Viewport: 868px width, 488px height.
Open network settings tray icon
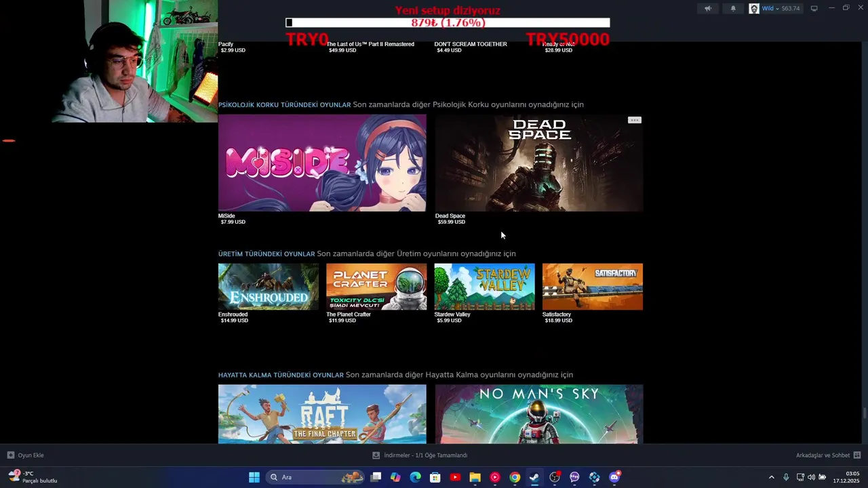800,477
